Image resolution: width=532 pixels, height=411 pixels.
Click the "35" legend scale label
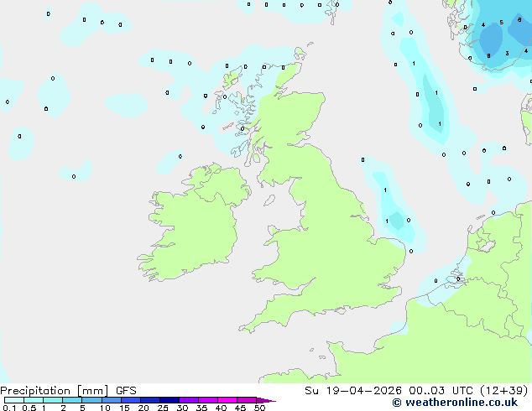pyautogui.click(x=201, y=408)
